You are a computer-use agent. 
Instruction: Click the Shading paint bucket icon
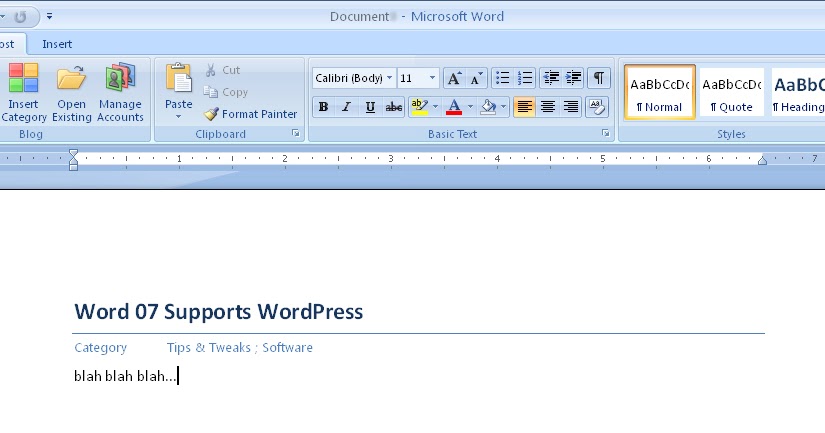pyautogui.click(x=488, y=107)
